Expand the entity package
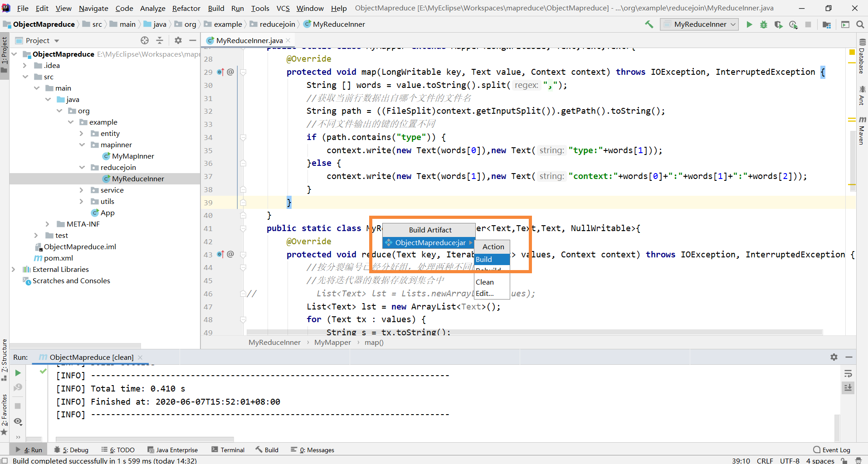The width and height of the screenshot is (868, 464). pyautogui.click(x=82, y=134)
